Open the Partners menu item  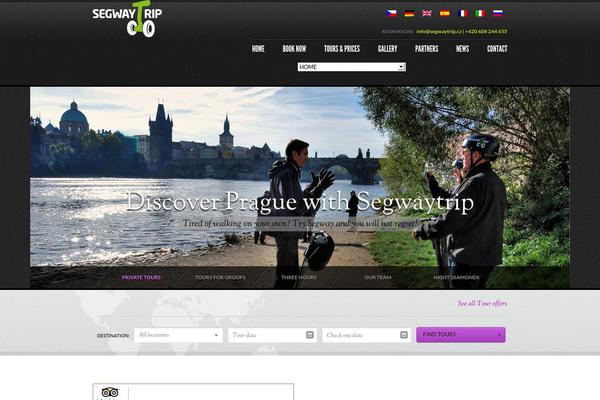(x=427, y=49)
